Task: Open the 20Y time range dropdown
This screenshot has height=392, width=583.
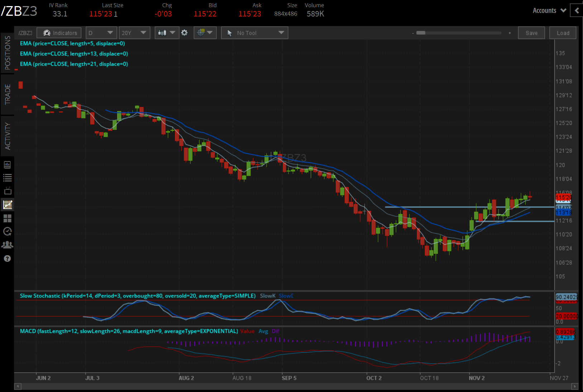Action: click(x=134, y=33)
